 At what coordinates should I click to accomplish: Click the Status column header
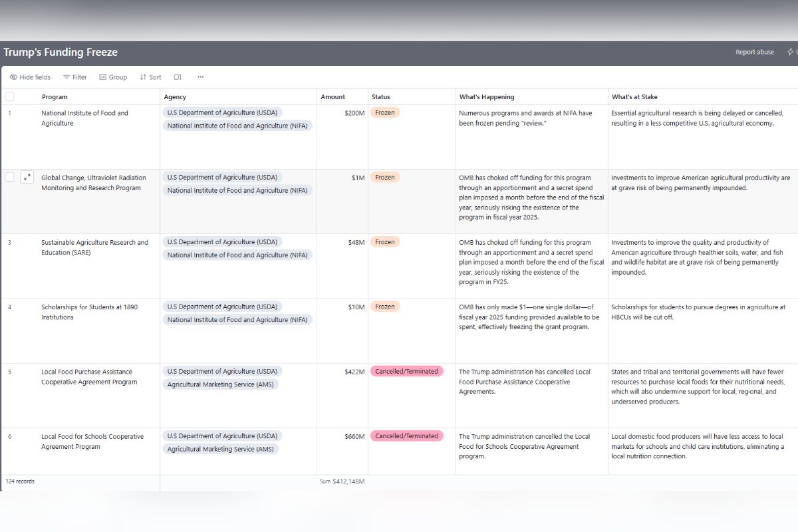pos(381,97)
